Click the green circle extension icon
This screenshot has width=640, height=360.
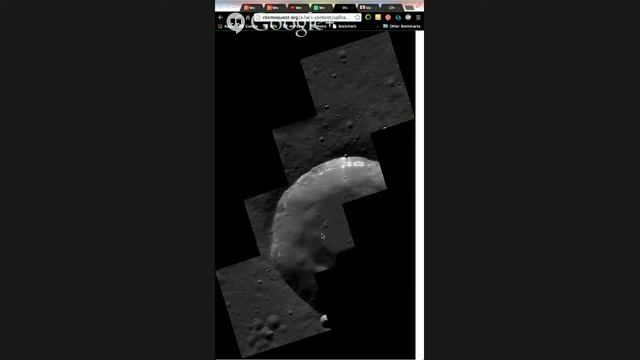368,17
